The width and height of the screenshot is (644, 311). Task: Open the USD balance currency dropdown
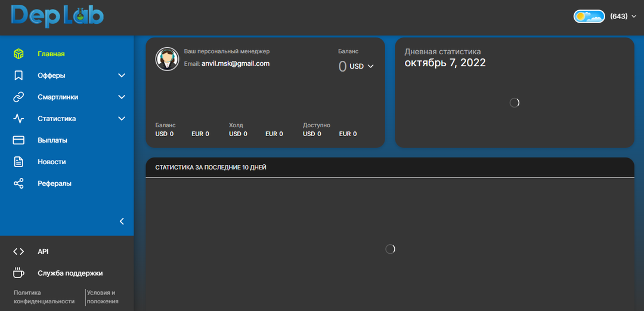361,66
